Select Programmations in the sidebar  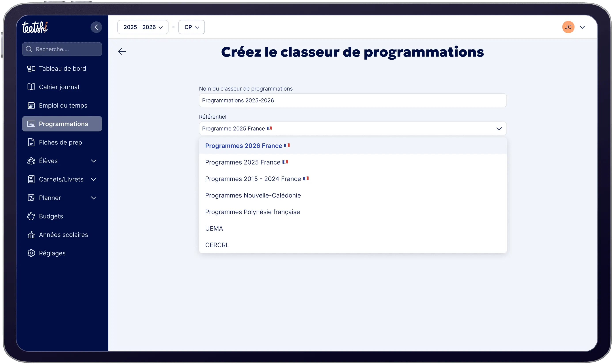pos(62,124)
